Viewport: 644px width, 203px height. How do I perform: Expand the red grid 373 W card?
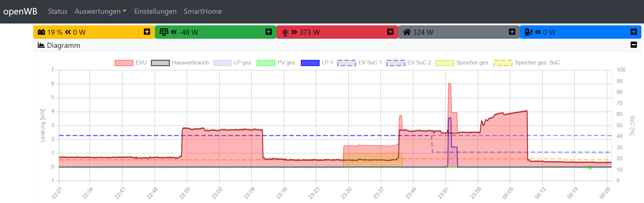click(x=390, y=32)
